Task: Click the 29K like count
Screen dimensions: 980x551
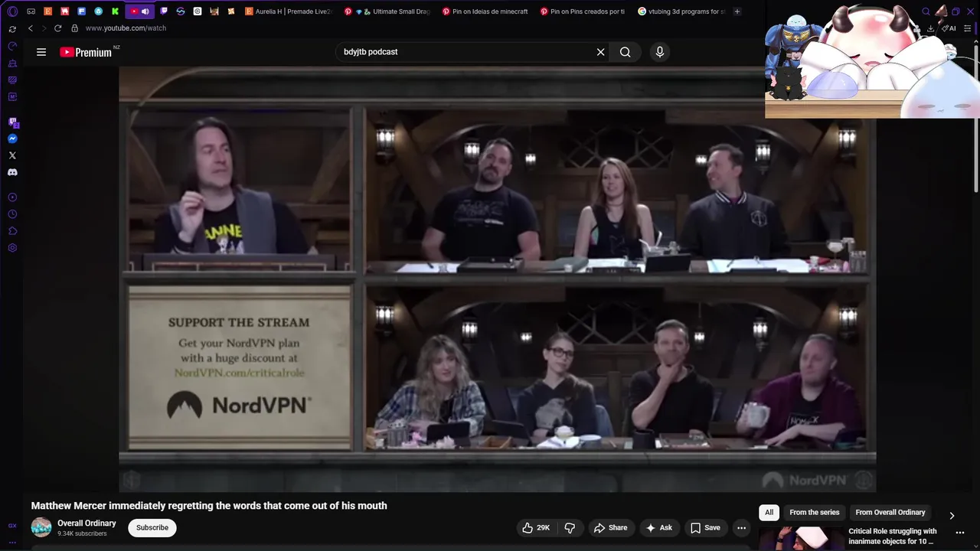Action: pos(543,527)
